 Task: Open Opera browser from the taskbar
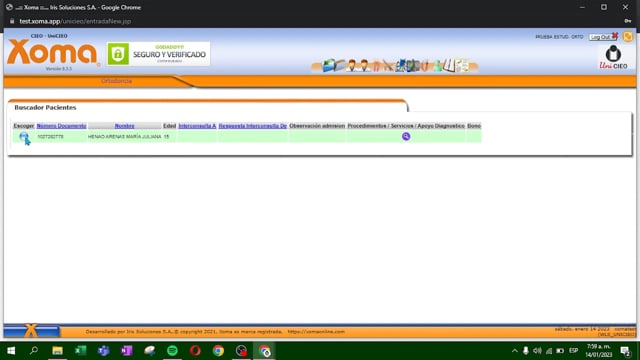195,351
